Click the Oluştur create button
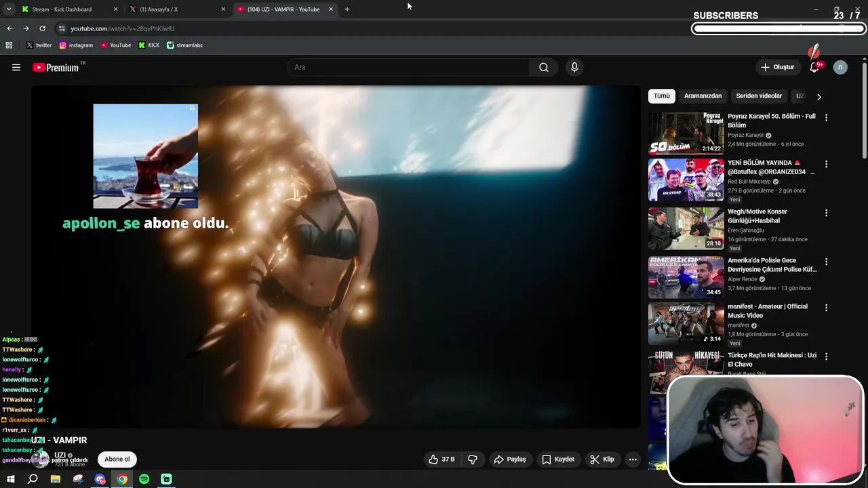Screen dimensions: 868x488 point(777,67)
